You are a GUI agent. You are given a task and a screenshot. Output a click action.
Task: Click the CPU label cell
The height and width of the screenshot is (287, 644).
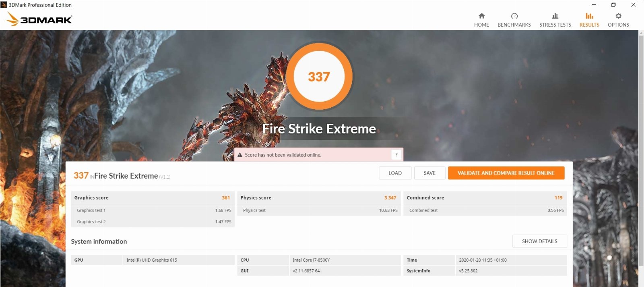coord(263,260)
